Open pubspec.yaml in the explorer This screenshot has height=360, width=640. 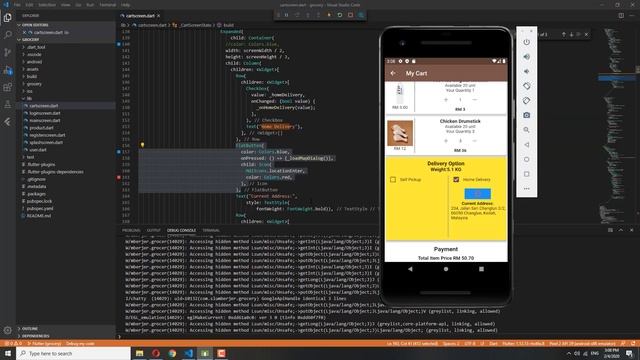(40, 209)
